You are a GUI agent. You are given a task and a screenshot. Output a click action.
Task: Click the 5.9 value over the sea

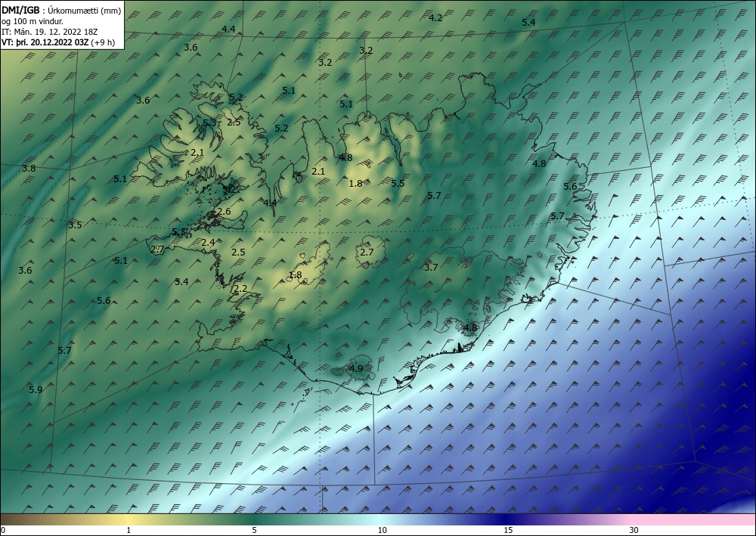[36, 389]
